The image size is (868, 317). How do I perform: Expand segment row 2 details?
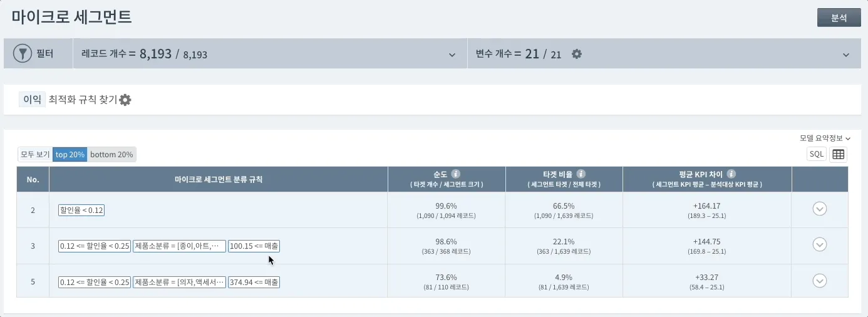pos(819,209)
